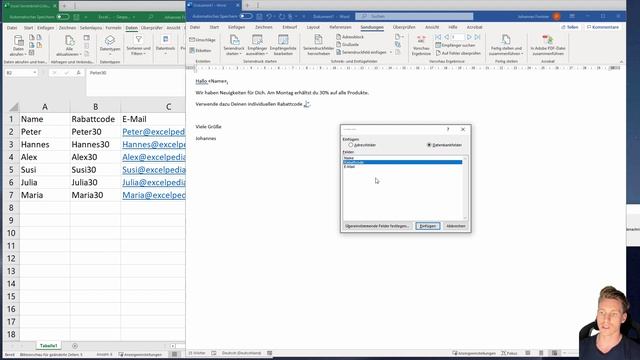Viewport: 640px width, 360px height.
Task: Select the Name field in dialog list
Action: coord(402,158)
